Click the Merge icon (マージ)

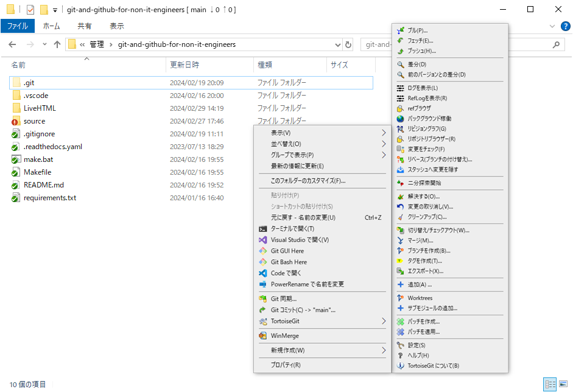click(401, 241)
